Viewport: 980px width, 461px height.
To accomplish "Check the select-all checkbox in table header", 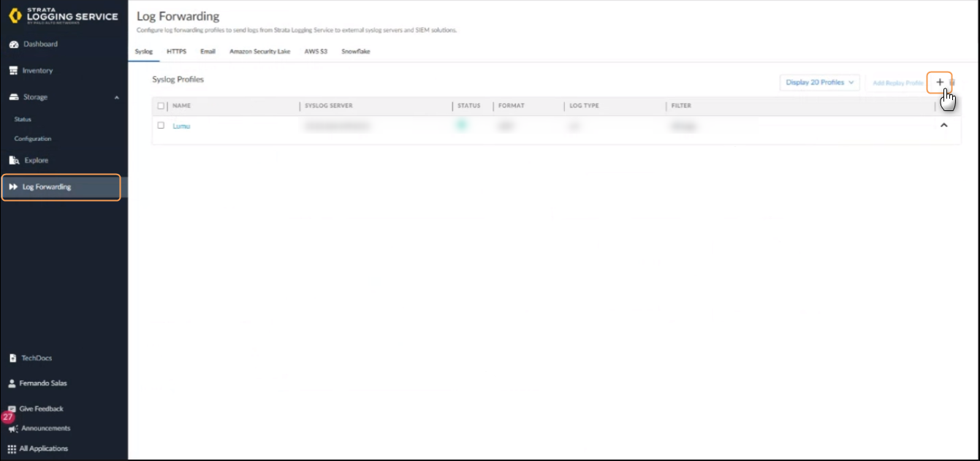I will [161, 106].
